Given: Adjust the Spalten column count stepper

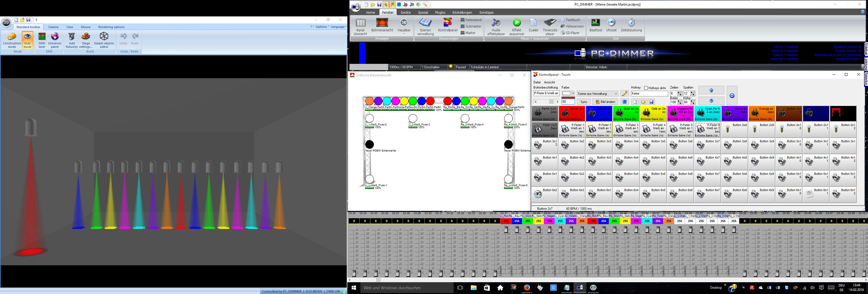Looking at the screenshot, I should (692, 94).
